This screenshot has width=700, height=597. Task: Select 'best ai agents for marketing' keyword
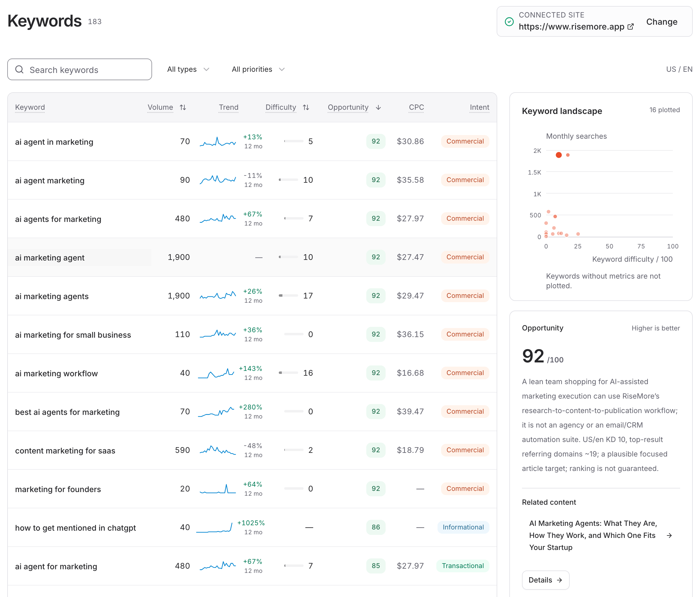(67, 412)
